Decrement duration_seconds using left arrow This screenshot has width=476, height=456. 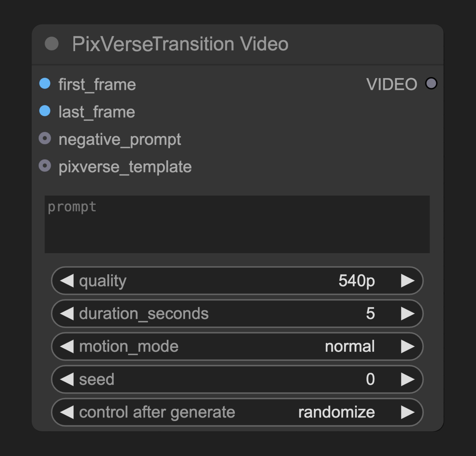coord(67,314)
